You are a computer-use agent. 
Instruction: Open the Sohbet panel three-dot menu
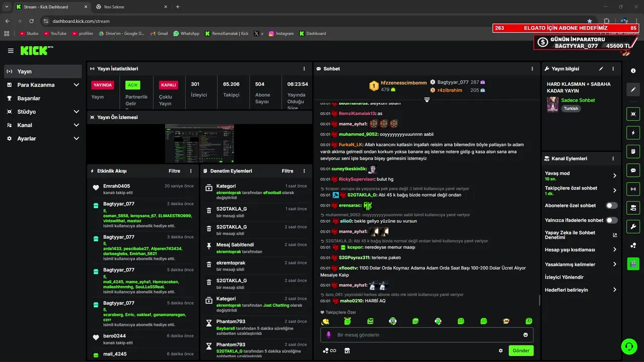tap(532, 68)
